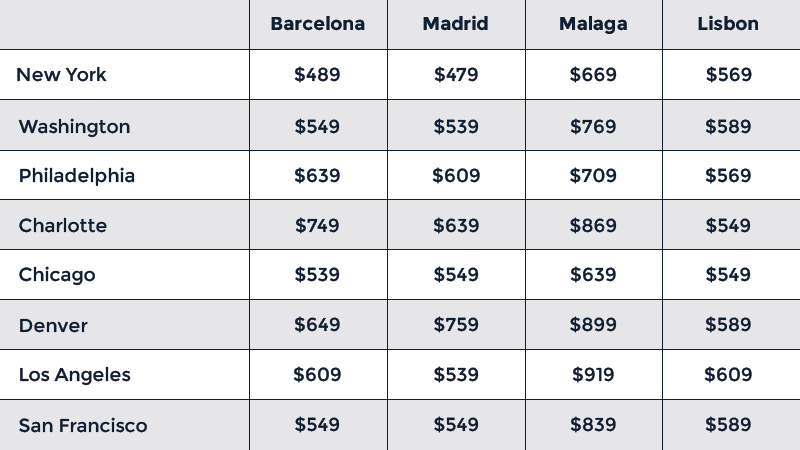The width and height of the screenshot is (800, 450).
Task: Select the San Francisco row label
Action: tap(83, 426)
